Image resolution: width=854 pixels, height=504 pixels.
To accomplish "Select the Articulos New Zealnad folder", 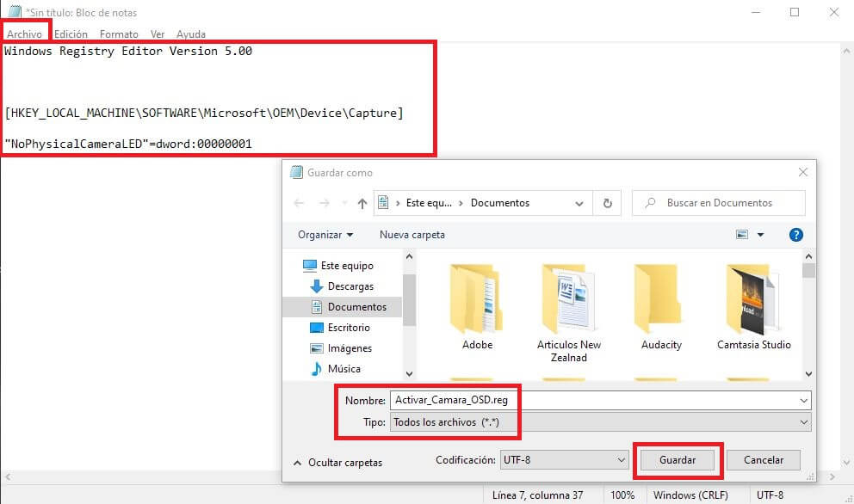I will pos(568,314).
